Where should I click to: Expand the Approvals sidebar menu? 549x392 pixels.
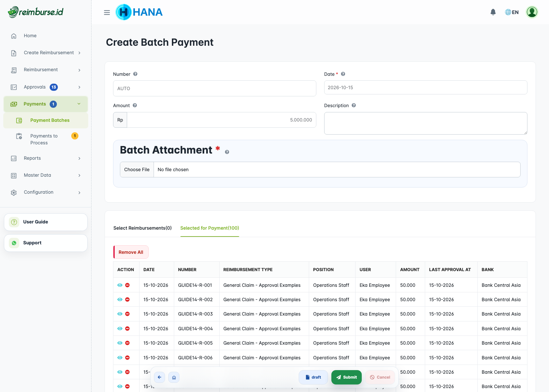pos(46,87)
